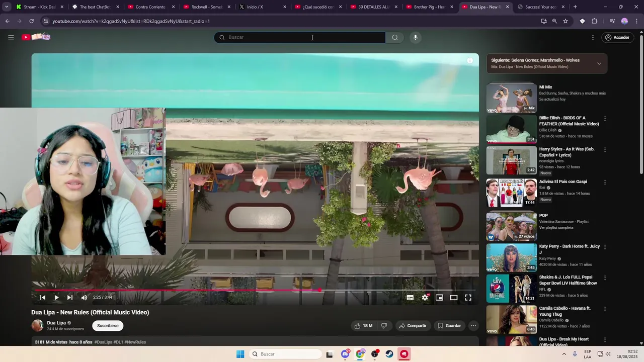Subscribe with the Suscribirse button

[108, 326]
